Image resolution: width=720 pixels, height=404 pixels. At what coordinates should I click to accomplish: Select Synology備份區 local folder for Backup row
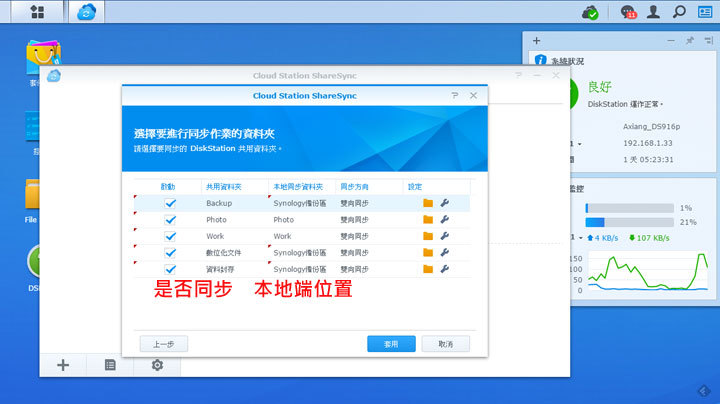(x=299, y=203)
